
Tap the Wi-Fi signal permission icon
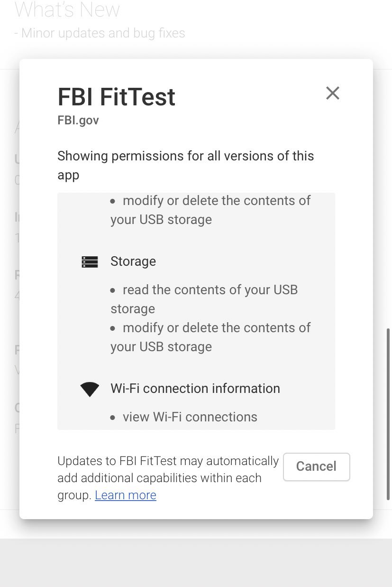click(90, 389)
